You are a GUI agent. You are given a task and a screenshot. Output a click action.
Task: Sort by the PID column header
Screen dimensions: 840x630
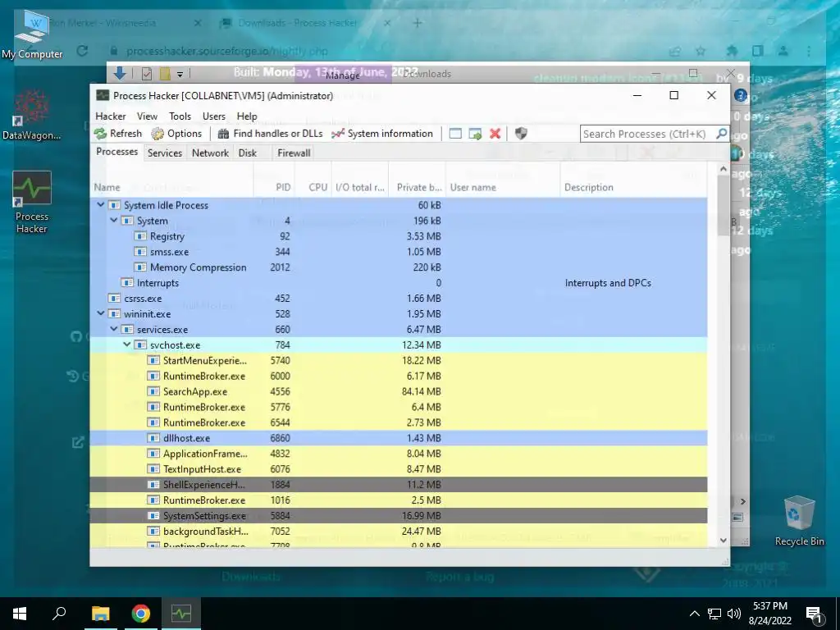274,188
